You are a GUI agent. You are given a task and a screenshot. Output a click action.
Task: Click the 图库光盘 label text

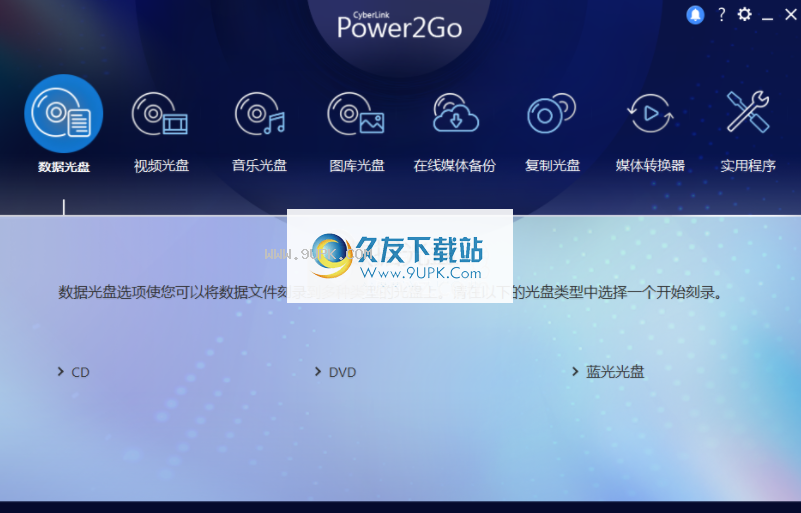click(357, 166)
